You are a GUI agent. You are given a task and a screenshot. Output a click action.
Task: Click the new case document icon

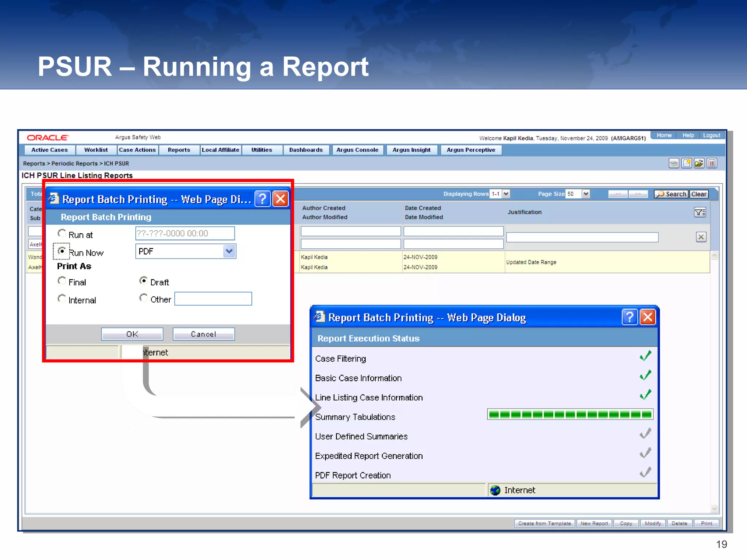(x=686, y=163)
